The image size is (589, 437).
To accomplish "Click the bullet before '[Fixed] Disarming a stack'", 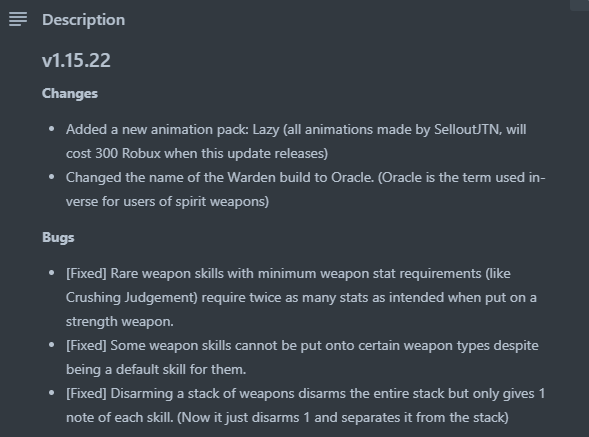I will 52,393.
